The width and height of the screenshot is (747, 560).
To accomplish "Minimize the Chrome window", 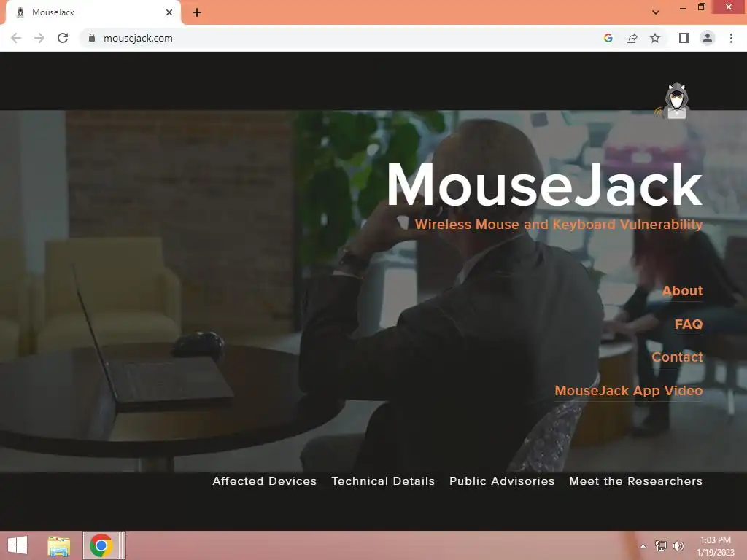I will tap(683, 8).
